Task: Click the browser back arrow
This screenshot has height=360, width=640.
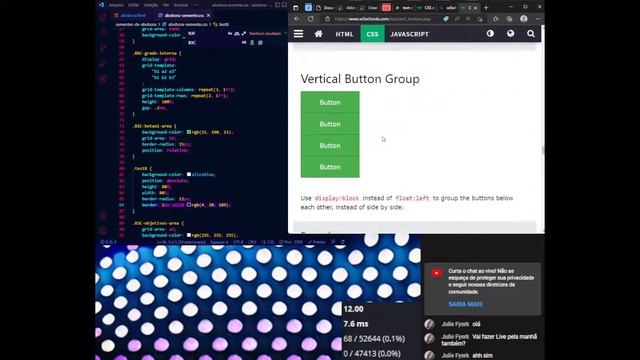Action: pos(297,19)
